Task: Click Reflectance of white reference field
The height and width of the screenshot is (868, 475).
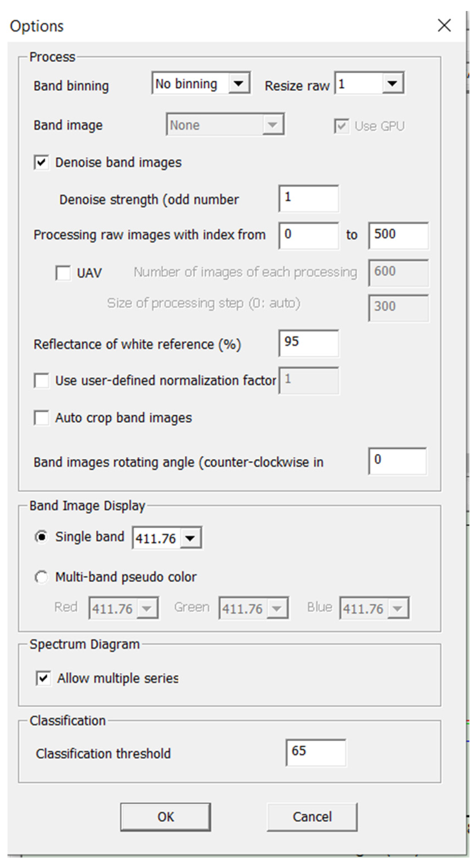Action: click(x=308, y=343)
